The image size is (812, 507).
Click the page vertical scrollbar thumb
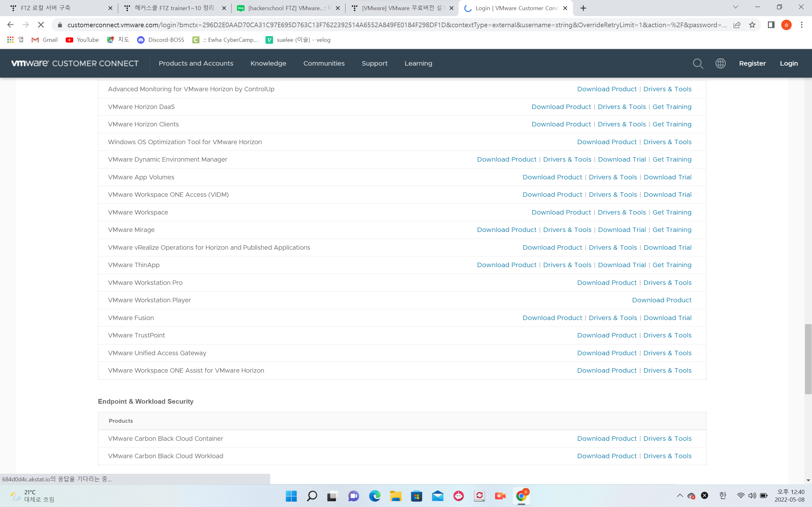pyautogui.click(x=808, y=359)
